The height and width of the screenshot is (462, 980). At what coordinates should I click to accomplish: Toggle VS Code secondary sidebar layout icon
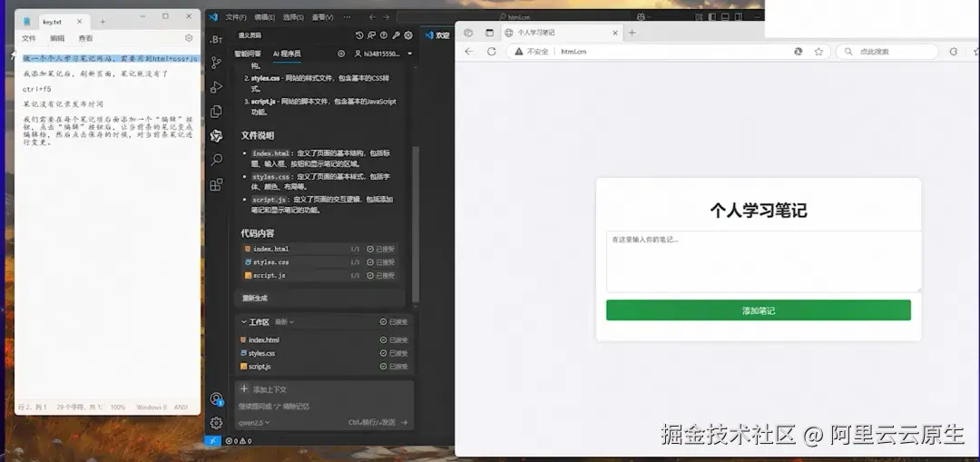click(x=738, y=17)
